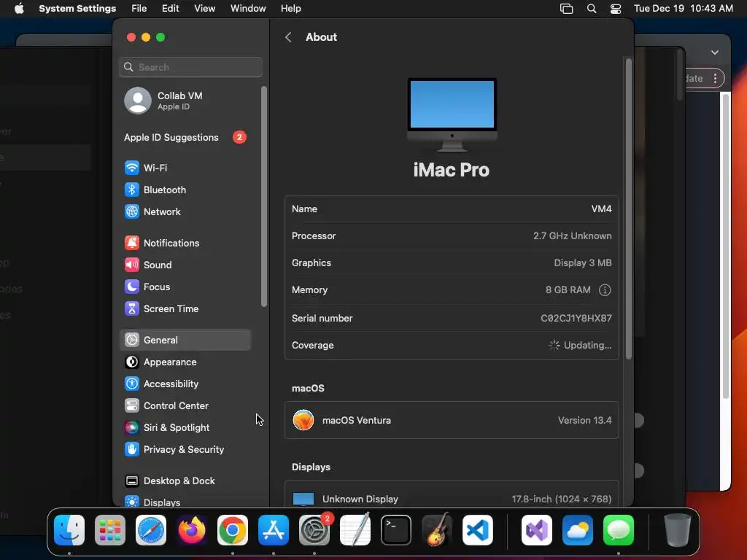Show memory info next to 8 GB RAM
The image size is (747, 560).
click(605, 290)
